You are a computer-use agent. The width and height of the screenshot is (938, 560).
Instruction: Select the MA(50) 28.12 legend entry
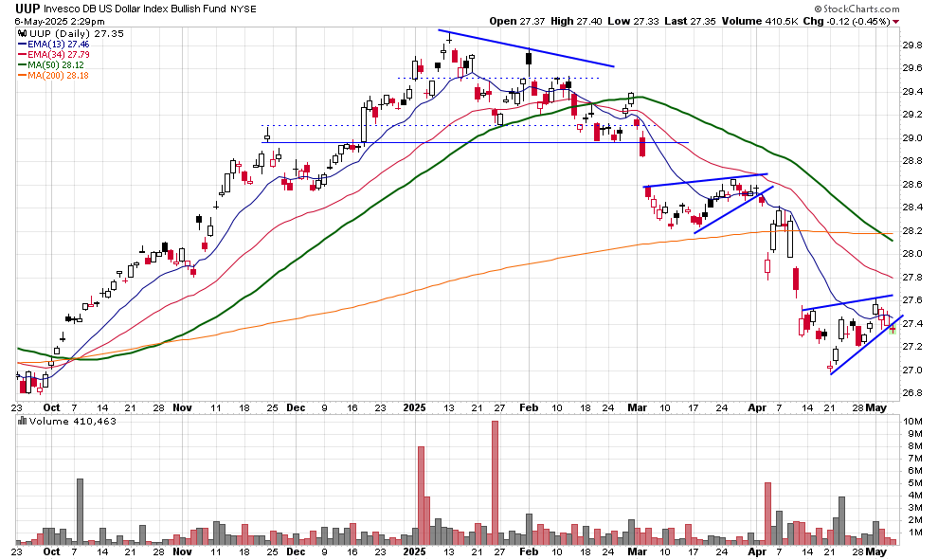(x=56, y=64)
